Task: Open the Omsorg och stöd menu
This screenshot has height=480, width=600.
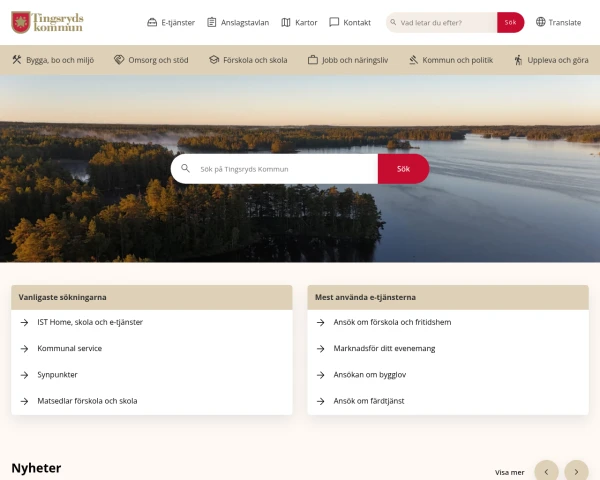Action: tap(151, 60)
